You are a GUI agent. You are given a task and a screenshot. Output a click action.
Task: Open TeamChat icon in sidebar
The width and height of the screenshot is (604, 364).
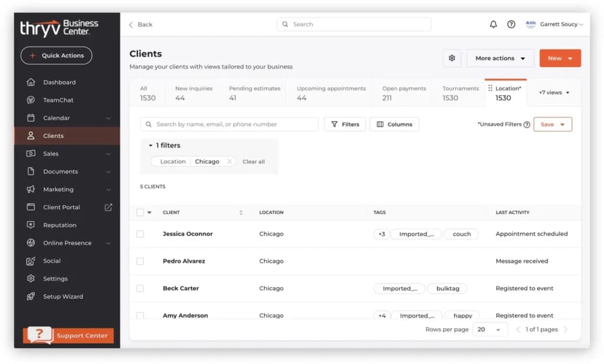point(31,100)
